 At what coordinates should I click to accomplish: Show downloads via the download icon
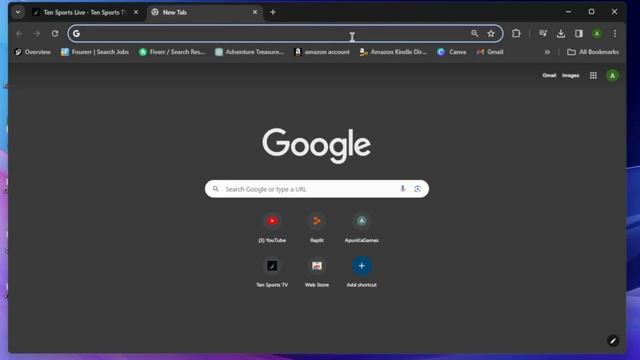point(561,33)
